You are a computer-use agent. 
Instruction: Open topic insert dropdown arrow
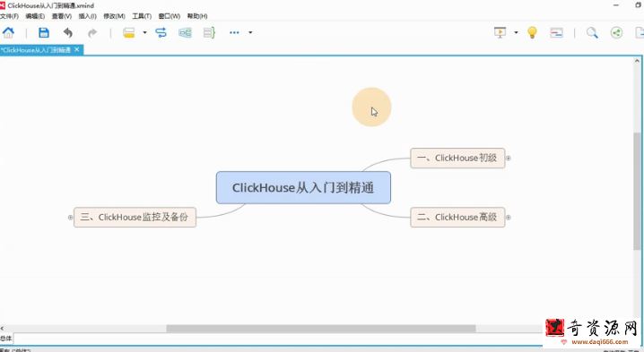tap(144, 33)
